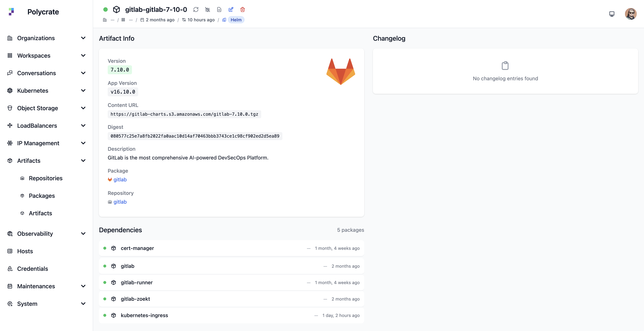
Task: Expand the System section chevron
Action: pos(83,303)
